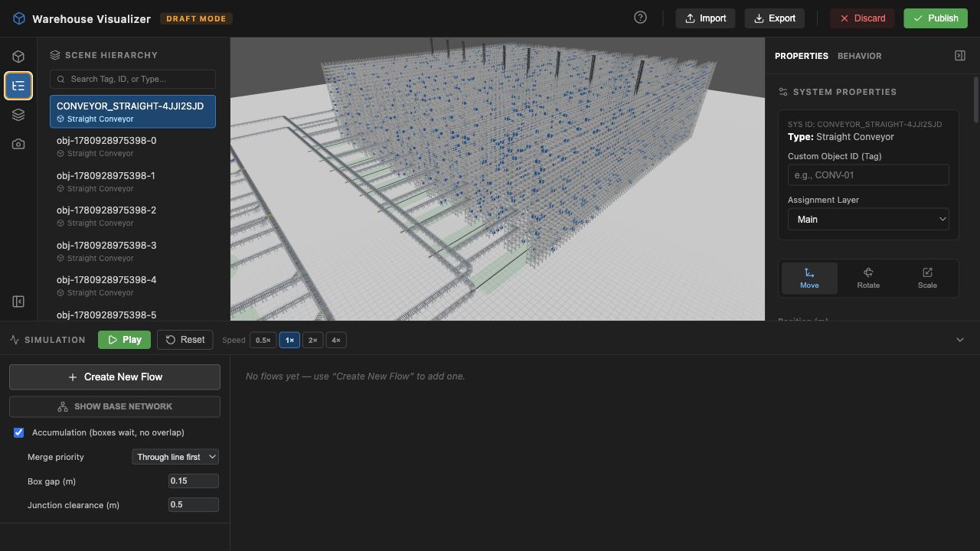Viewport: 980px width, 551px height.
Task: Play the simulation
Action: point(124,340)
